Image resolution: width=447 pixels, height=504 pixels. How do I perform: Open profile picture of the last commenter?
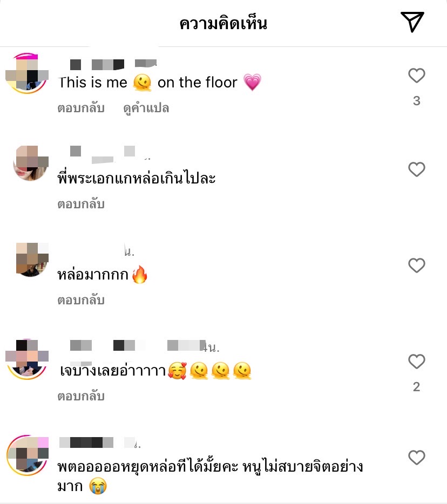coord(28,455)
